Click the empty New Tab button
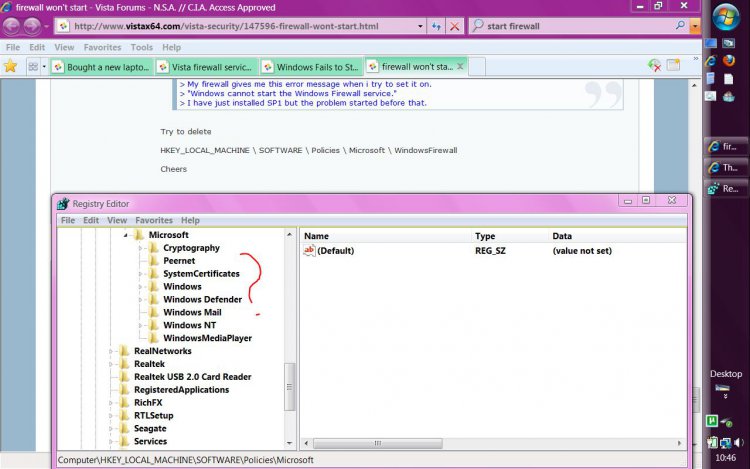The image size is (750, 469). pyautogui.click(x=477, y=66)
